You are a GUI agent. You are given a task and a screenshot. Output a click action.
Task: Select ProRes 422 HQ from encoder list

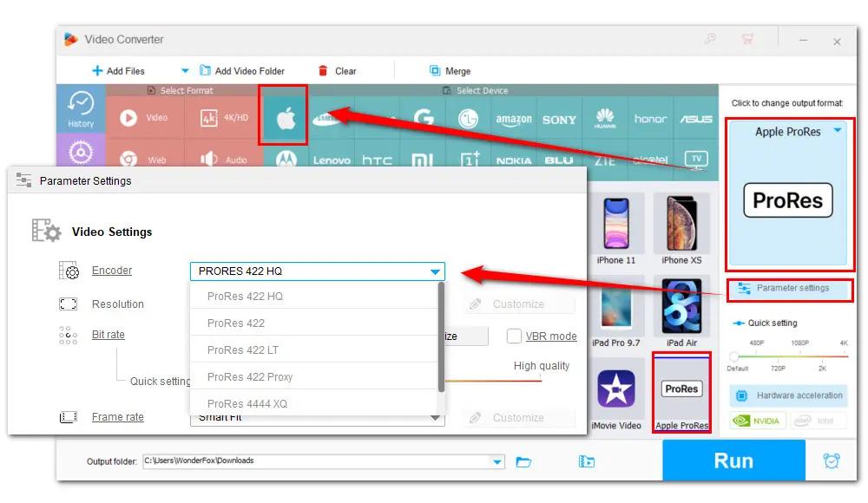click(314, 297)
